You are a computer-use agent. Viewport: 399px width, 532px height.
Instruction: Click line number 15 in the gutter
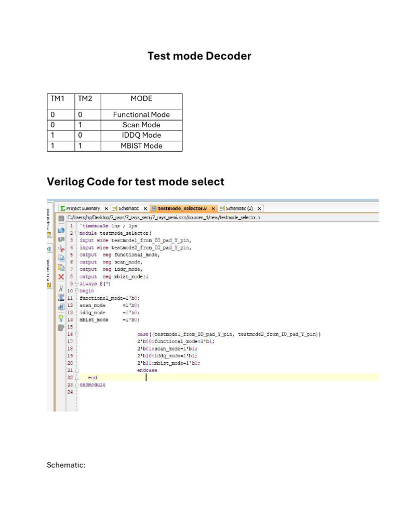tap(70, 327)
